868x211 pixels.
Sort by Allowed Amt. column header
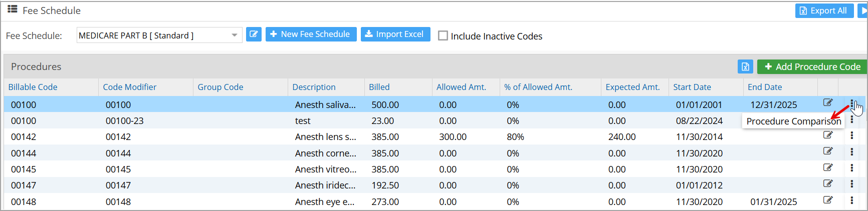461,87
